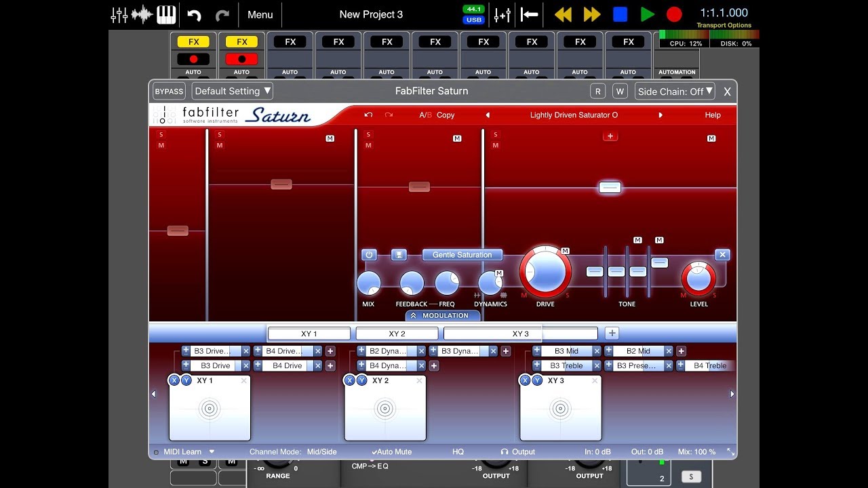
Task: Open the Default Setting preset dropdown
Action: pyautogui.click(x=233, y=91)
